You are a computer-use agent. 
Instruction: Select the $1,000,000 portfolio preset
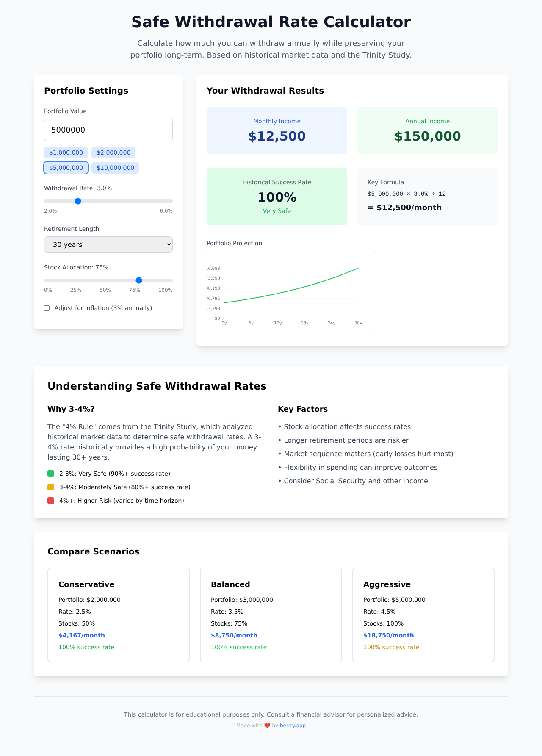click(66, 152)
